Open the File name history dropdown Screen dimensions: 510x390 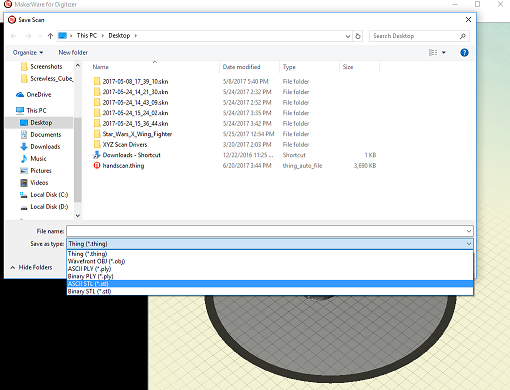point(469,231)
